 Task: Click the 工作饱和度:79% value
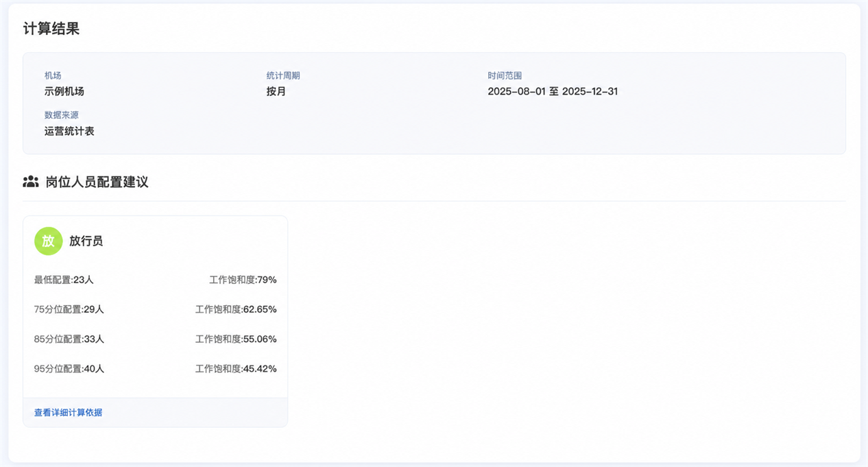(x=243, y=280)
